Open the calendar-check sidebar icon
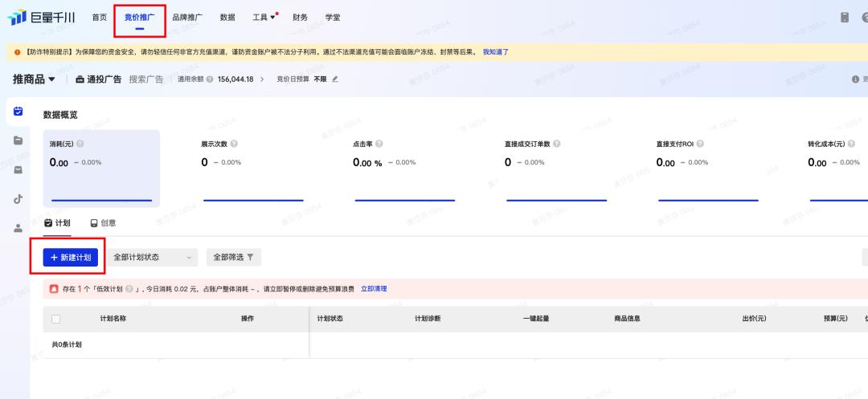The width and height of the screenshot is (868, 399). coord(18,111)
